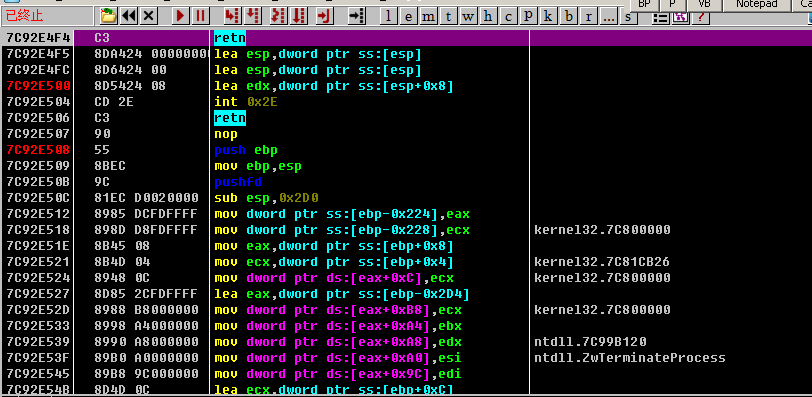Select the red breakpoint address 7C92E500
The height and width of the screenshot is (397, 812).
(x=38, y=86)
